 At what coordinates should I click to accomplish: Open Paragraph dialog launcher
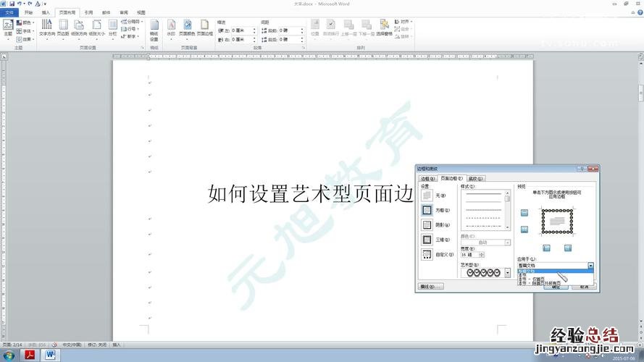(304, 48)
